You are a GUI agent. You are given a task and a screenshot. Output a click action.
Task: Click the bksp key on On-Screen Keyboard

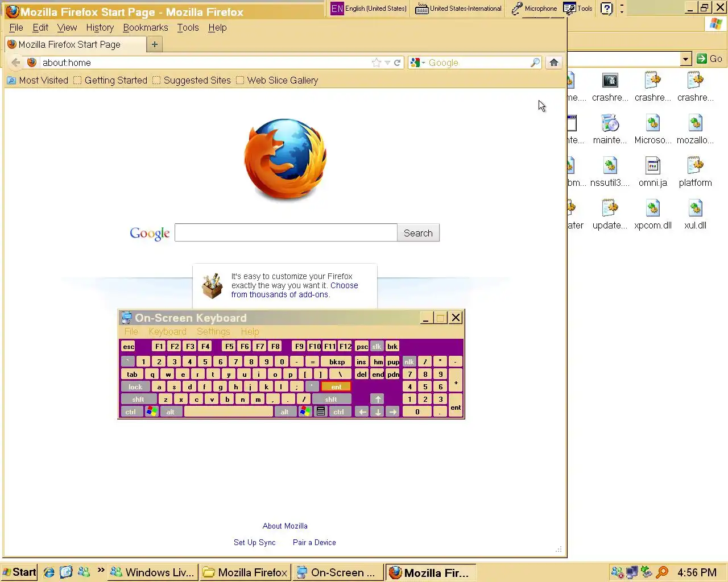click(x=337, y=361)
